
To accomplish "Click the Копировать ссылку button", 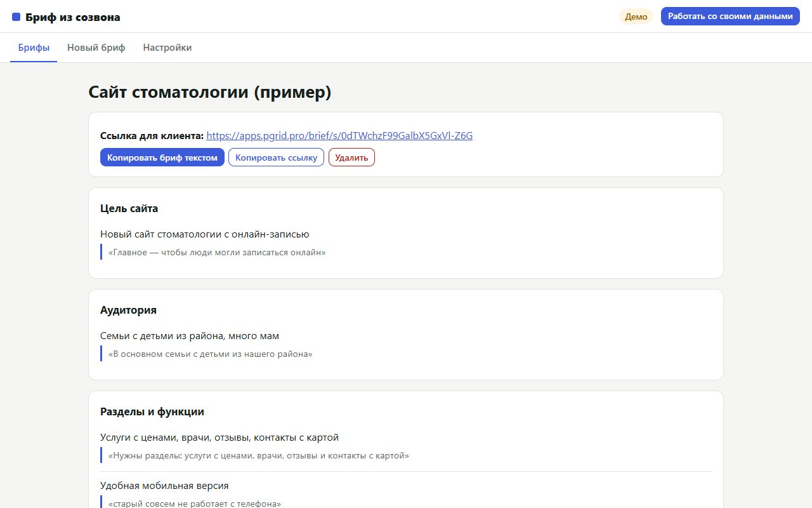I will point(276,157).
